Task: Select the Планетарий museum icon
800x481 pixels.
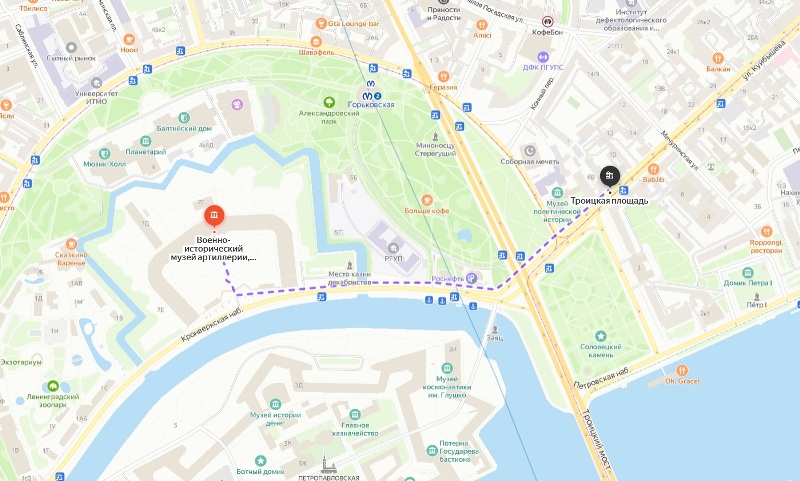Action: (x=146, y=141)
